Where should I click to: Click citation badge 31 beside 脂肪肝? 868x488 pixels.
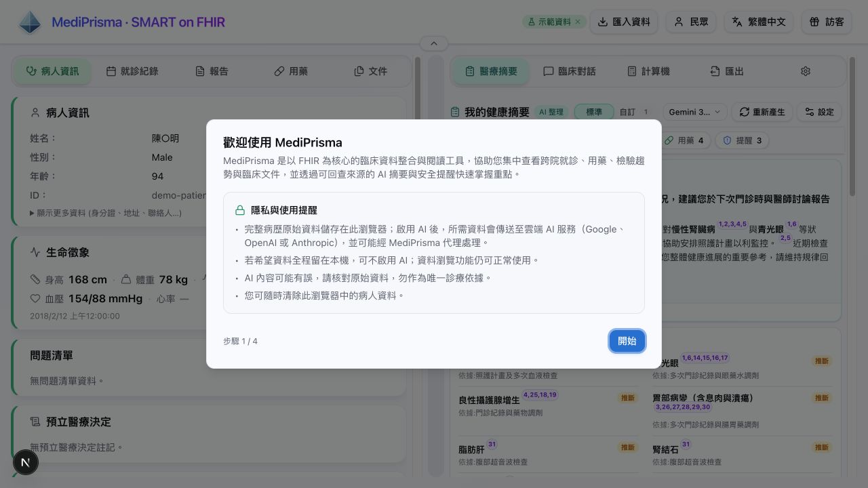point(492,445)
